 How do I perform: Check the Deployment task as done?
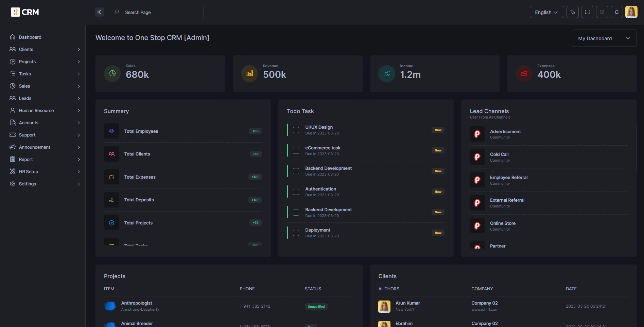click(296, 233)
